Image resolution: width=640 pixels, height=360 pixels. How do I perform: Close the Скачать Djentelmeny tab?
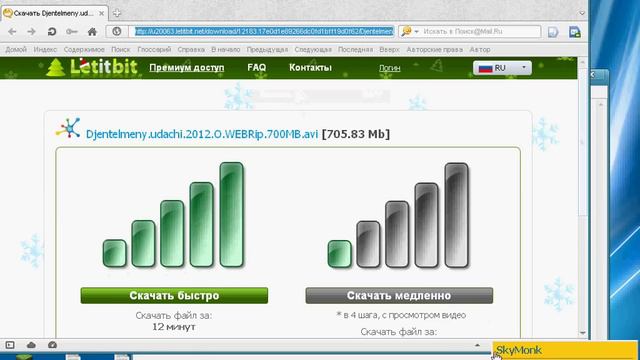tap(101, 13)
